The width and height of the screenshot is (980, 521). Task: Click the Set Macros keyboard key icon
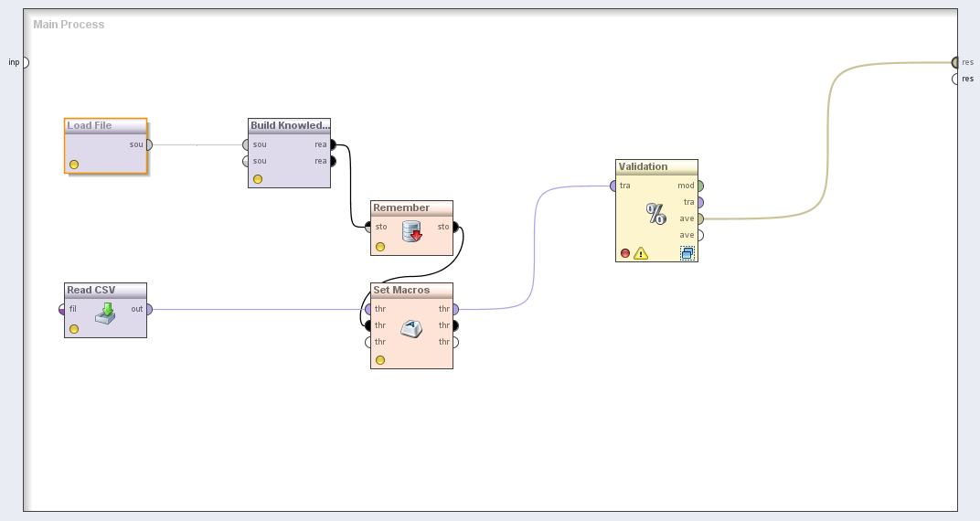(x=411, y=330)
